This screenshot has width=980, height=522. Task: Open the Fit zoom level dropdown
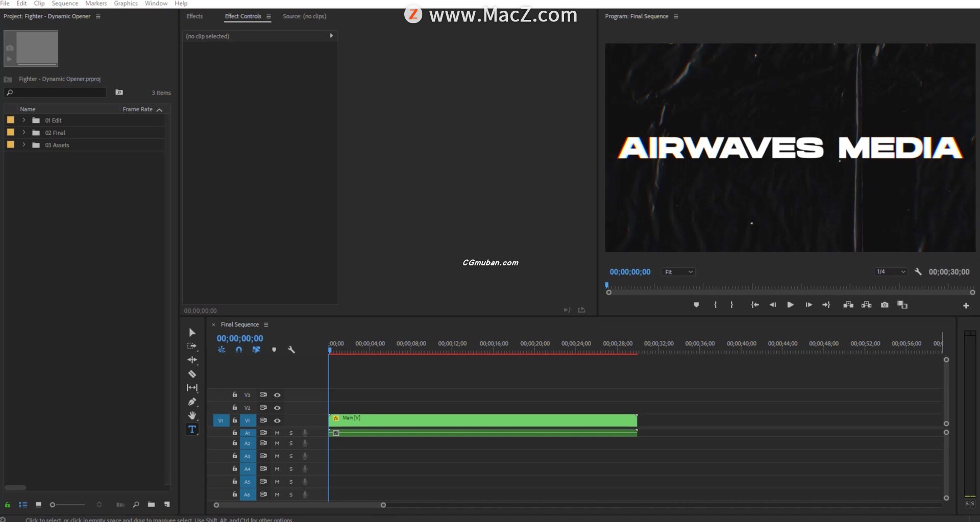pyautogui.click(x=679, y=272)
